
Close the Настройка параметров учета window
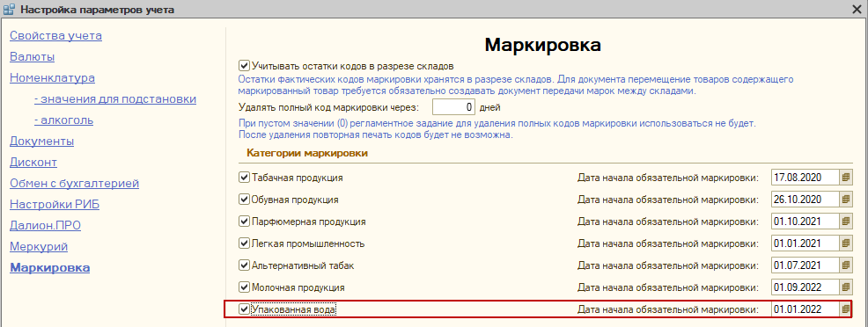click(857, 9)
